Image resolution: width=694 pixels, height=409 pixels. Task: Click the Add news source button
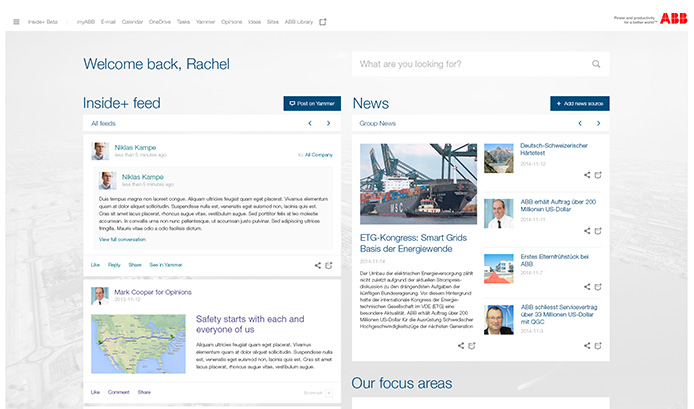coord(580,104)
